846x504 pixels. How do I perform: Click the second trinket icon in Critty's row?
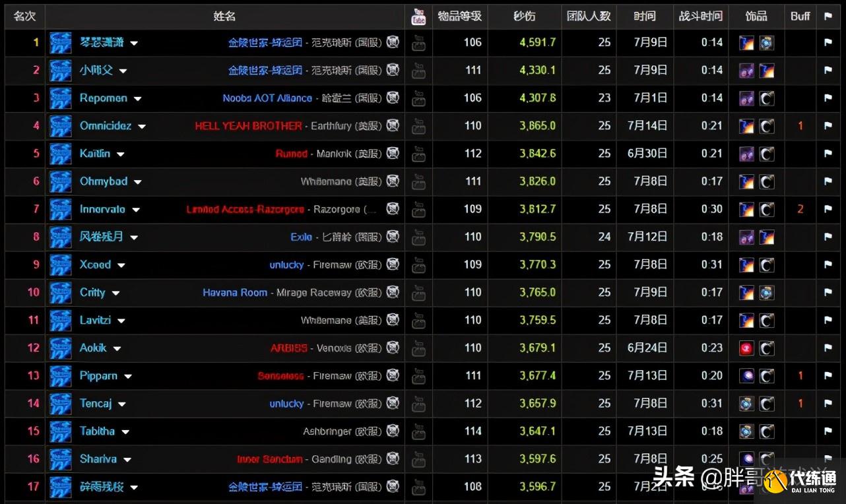coord(766,292)
